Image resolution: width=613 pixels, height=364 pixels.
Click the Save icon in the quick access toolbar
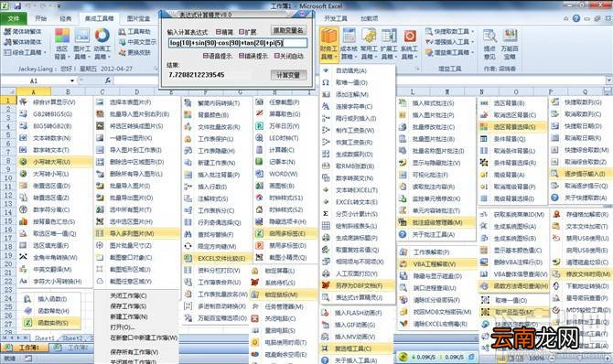(x=17, y=5)
